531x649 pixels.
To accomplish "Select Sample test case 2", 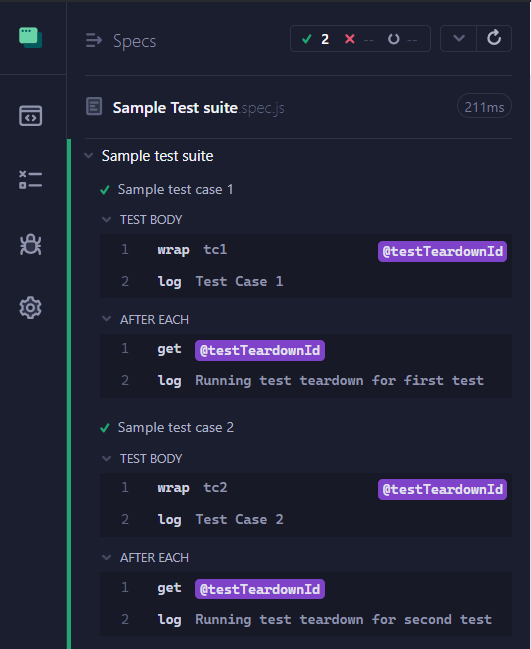I will (176, 428).
